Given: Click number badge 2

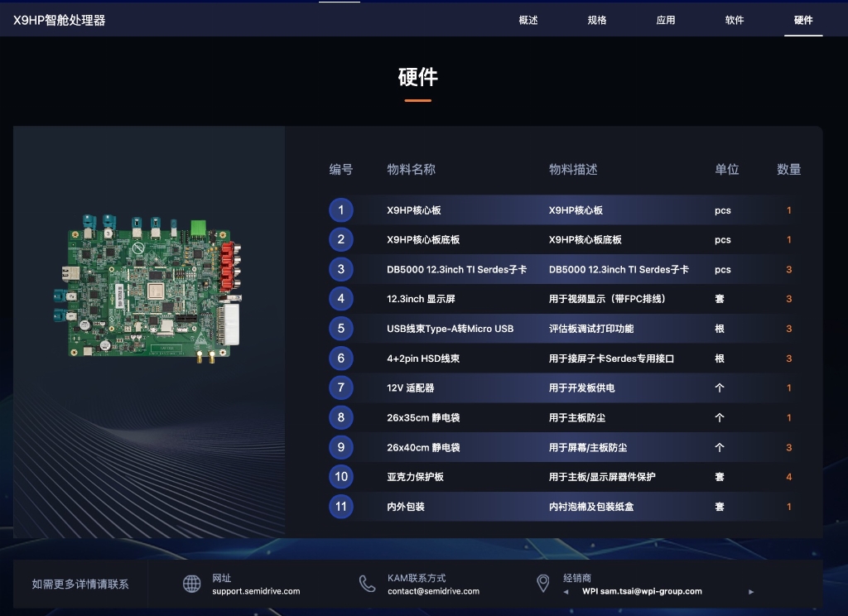Looking at the screenshot, I should click(340, 239).
